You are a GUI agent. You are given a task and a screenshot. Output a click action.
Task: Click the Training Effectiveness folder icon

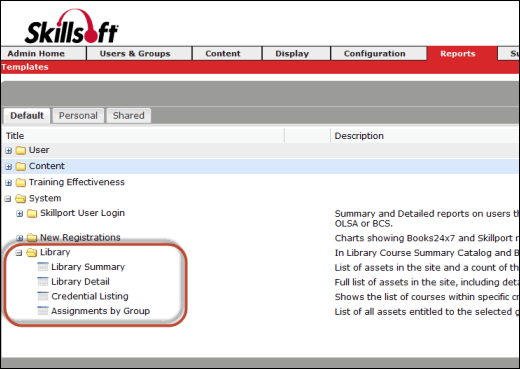coord(21,182)
